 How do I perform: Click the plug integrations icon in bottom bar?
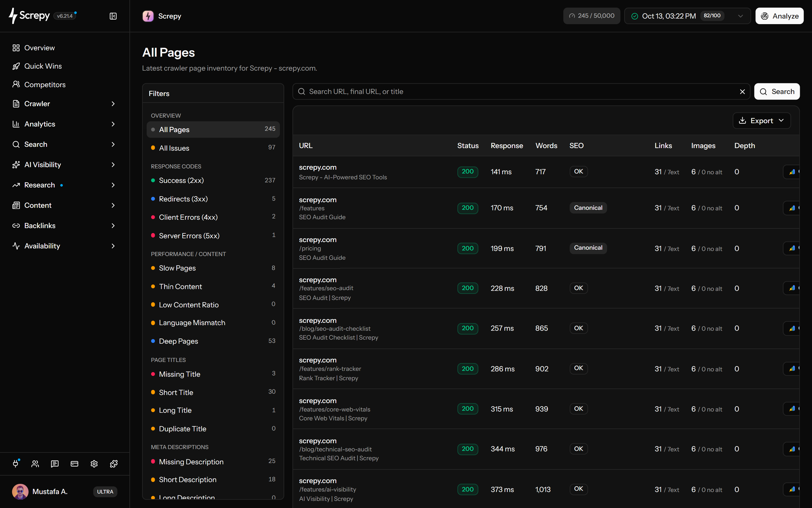click(16, 464)
